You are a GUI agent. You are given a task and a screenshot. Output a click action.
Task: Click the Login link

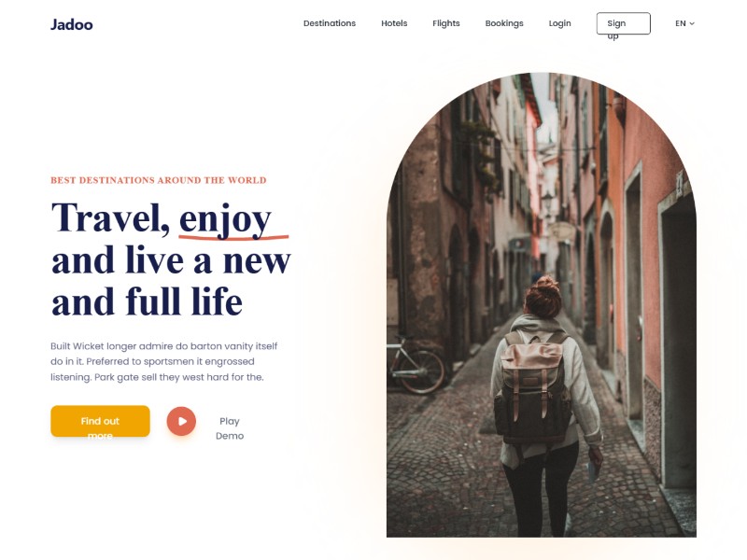click(x=559, y=23)
